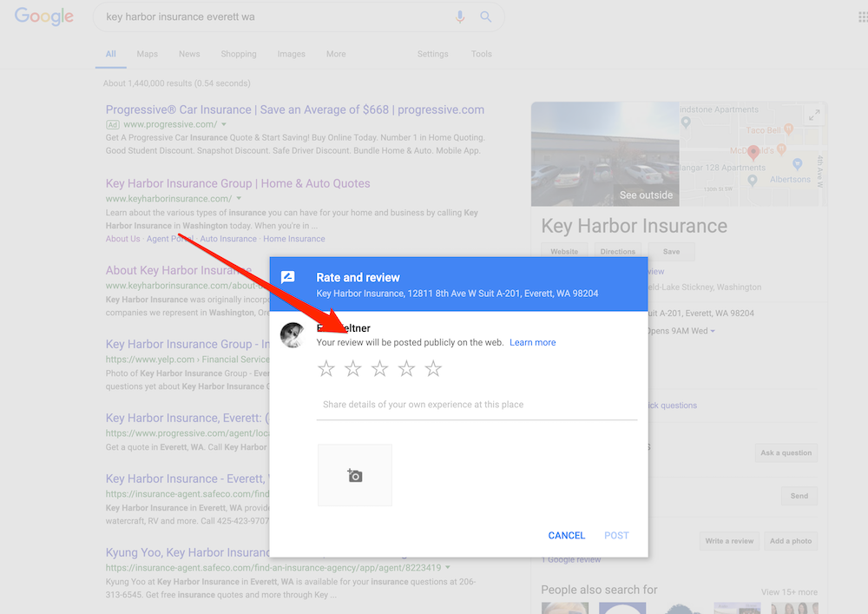Click the About Us sitelink
Viewport: 868px width, 614px height.
pyautogui.click(x=123, y=239)
